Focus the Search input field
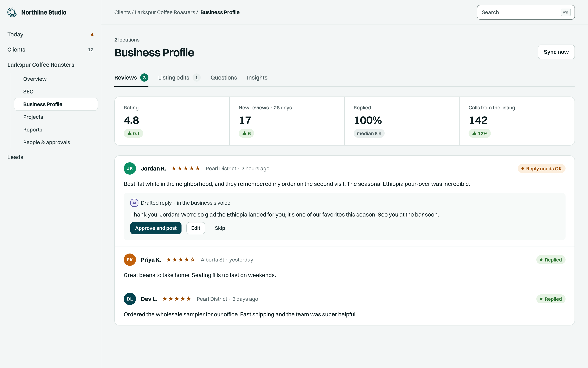Screen dimensions: 588x368 pos(526,12)
